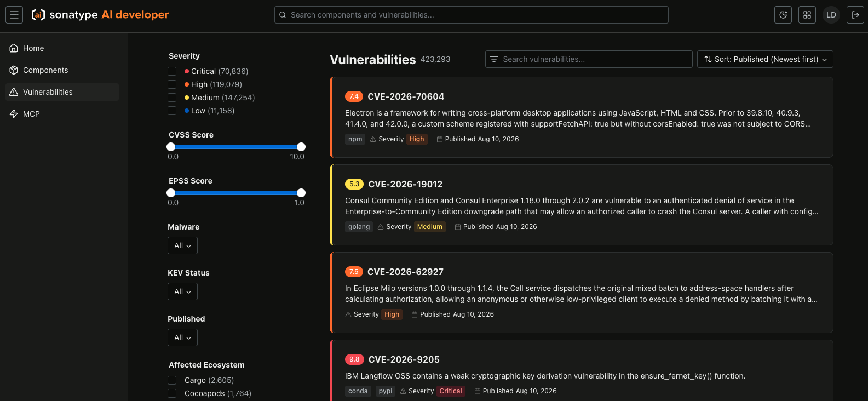Open the Published All dropdown
The image size is (868, 401).
tap(182, 337)
